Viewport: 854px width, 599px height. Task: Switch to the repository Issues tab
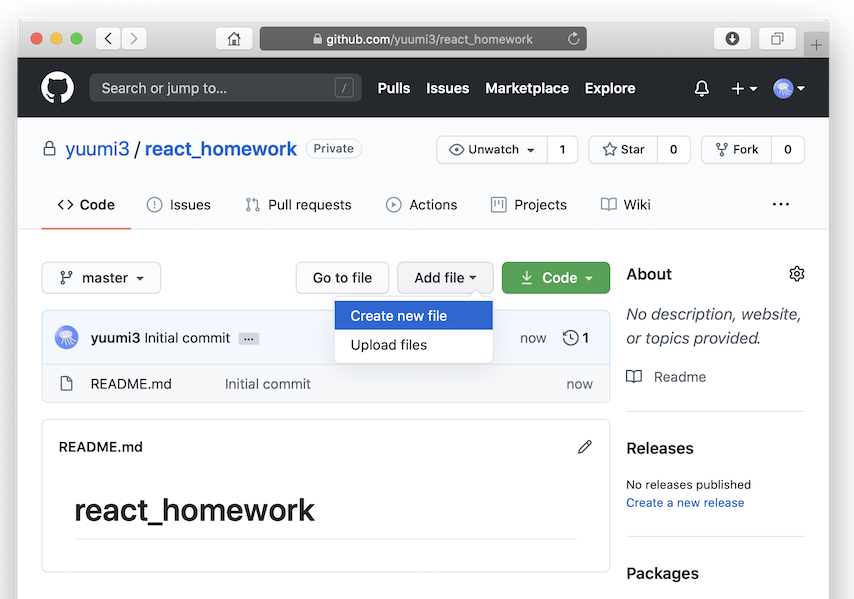pos(179,205)
